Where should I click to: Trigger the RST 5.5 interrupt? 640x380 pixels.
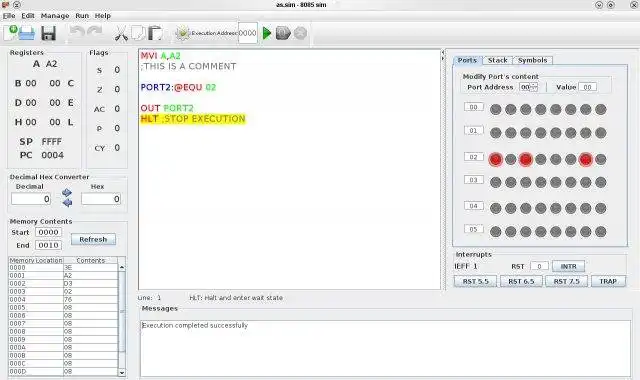click(476, 281)
